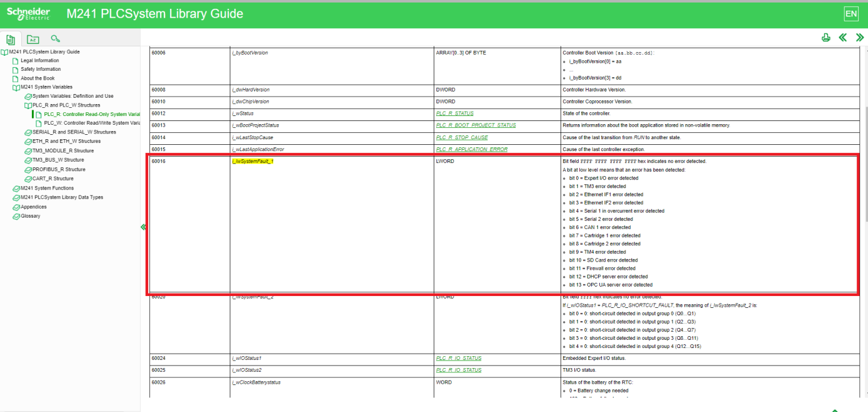Click 'Embedded Expert I/O status.' description
868x412 pixels.
point(594,358)
